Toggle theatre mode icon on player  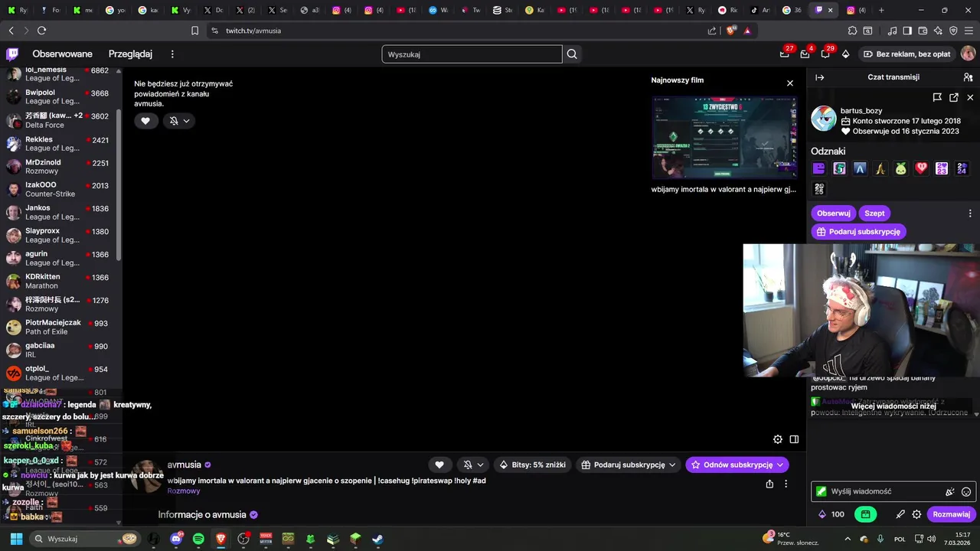[x=794, y=439]
